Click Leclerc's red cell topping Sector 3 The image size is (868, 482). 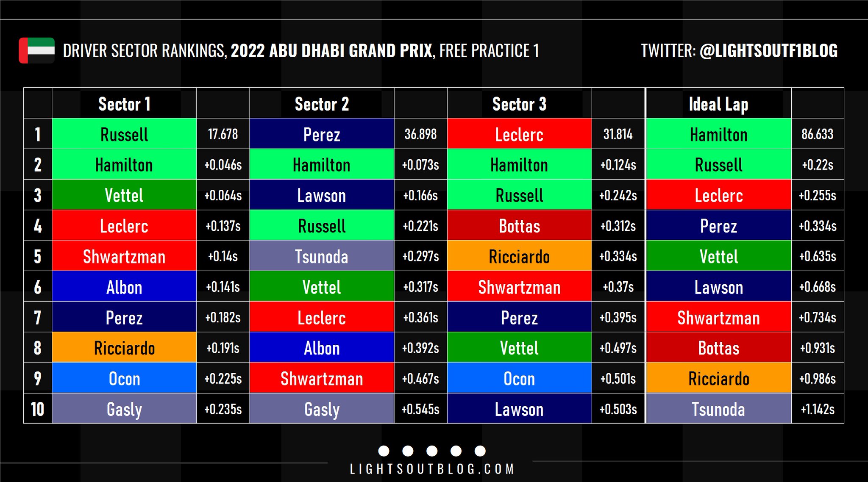click(x=519, y=134)
